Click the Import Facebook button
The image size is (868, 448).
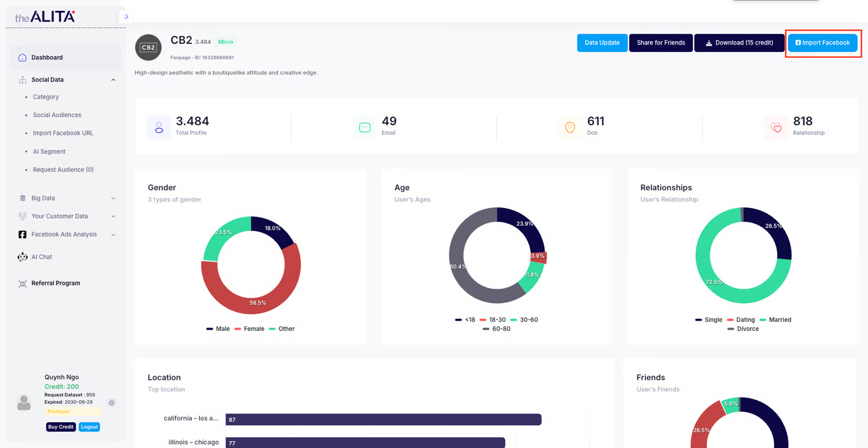click(x=822, y=43)
